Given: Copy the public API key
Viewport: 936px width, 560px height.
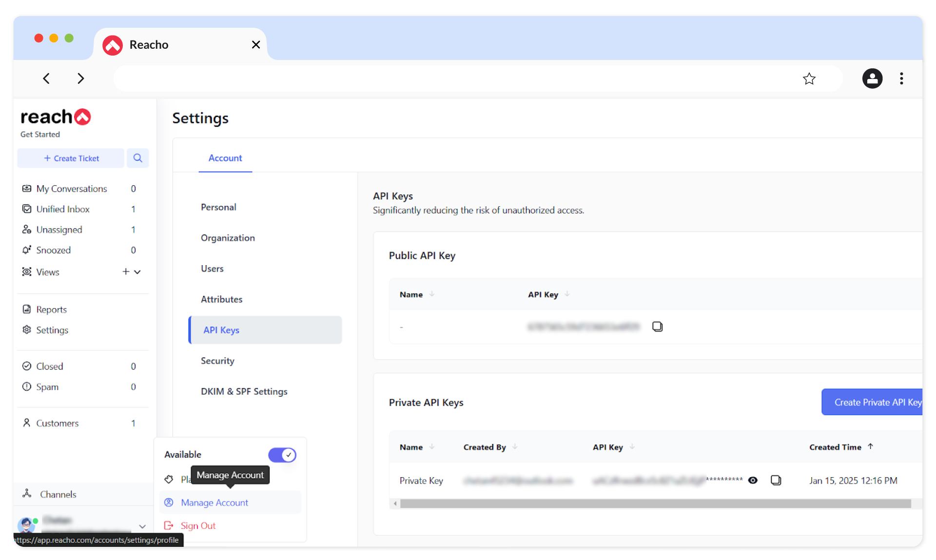Looking at the screenshot, I should 657,327.
